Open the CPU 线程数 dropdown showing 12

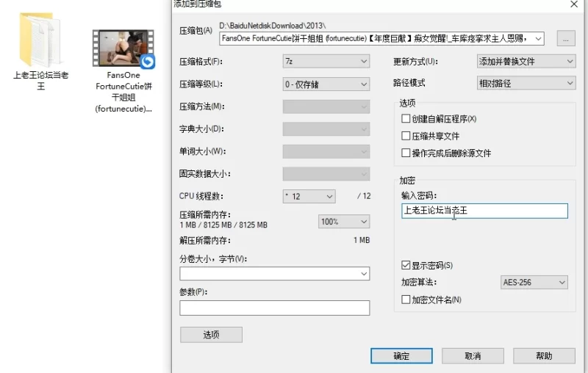[x=309, y=196]
